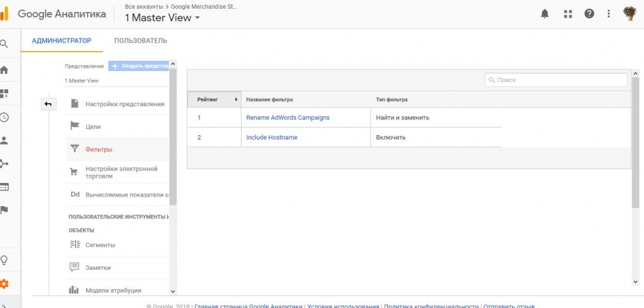Open the search icon in left sidebar
Viewport: 644px width, 308px height.
click(4, 43)
